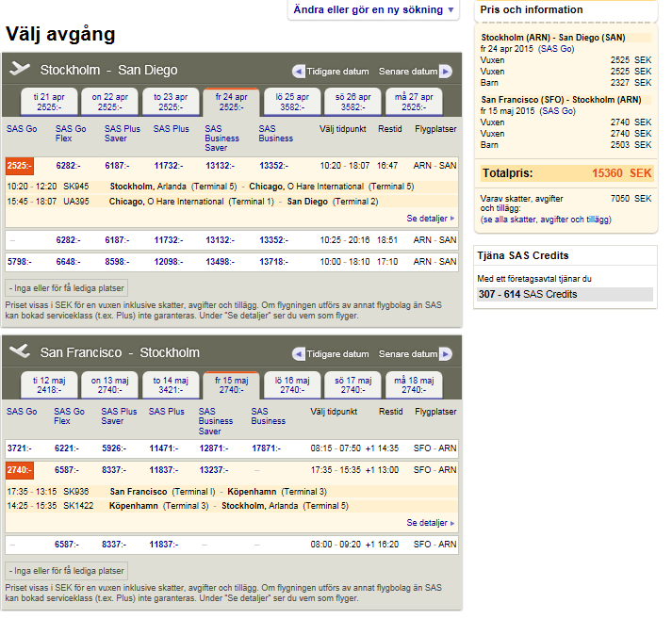Choose 5798:- SAS Go fare on 10:00 departure

19,262
